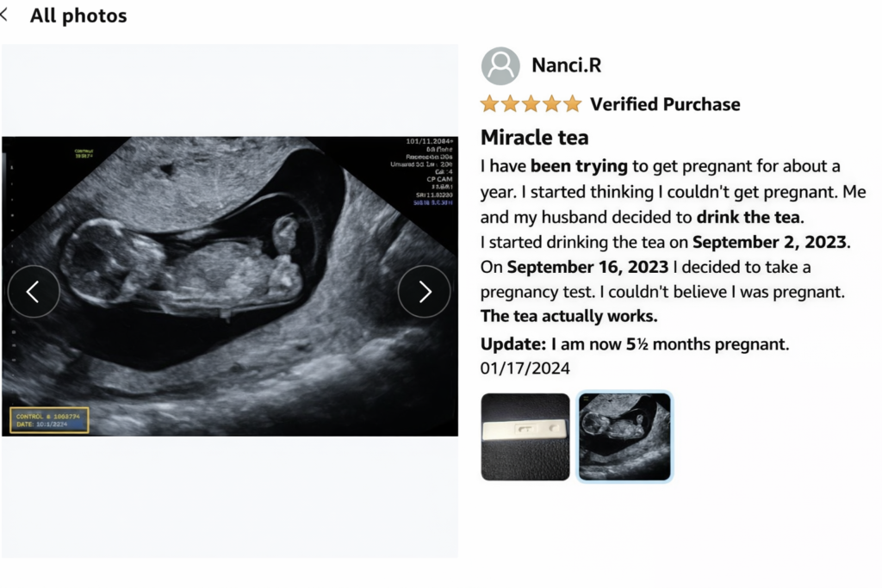
Task: Click the All photos heading
Action: click(78, 15)
